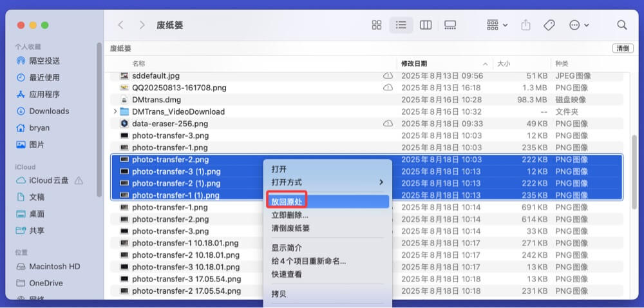This screenshot has height=308, width=644.
Task: Select QQ20250813-161708.png file
Action: (179, 88)
